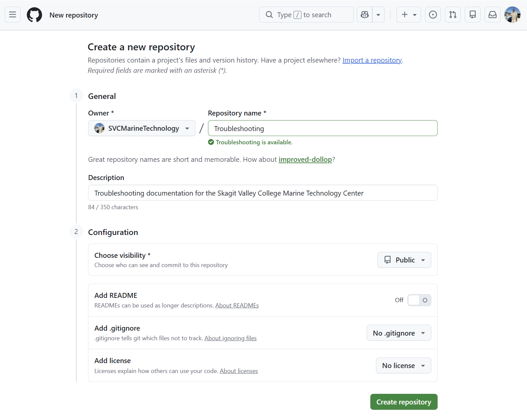
Task: Open the No .gitignore dropdown
Action: tap(399, 333)
